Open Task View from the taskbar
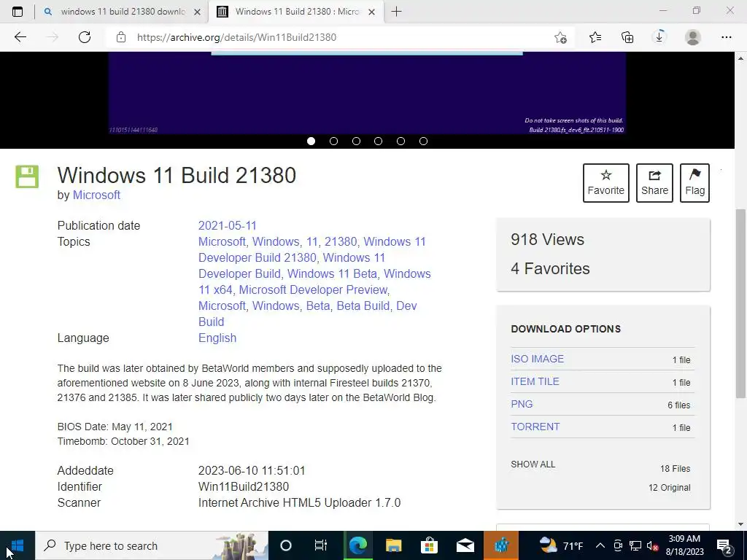This screenshot has height=560, width=747. 321,545
